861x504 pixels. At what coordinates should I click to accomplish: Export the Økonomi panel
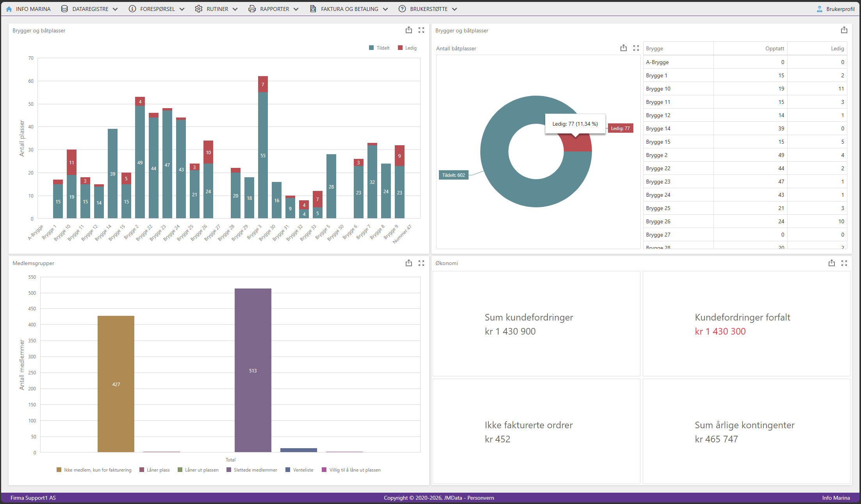[x=832, y=263]
